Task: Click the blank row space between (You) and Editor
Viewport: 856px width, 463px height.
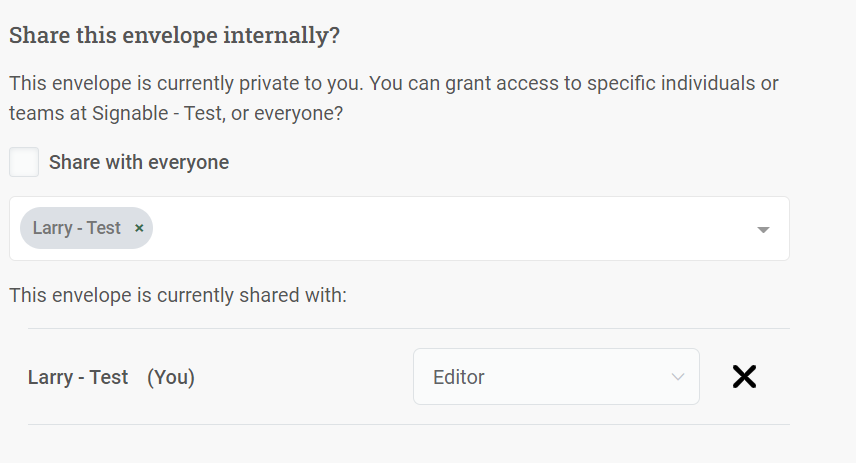Action: click(x=300, y=377)
